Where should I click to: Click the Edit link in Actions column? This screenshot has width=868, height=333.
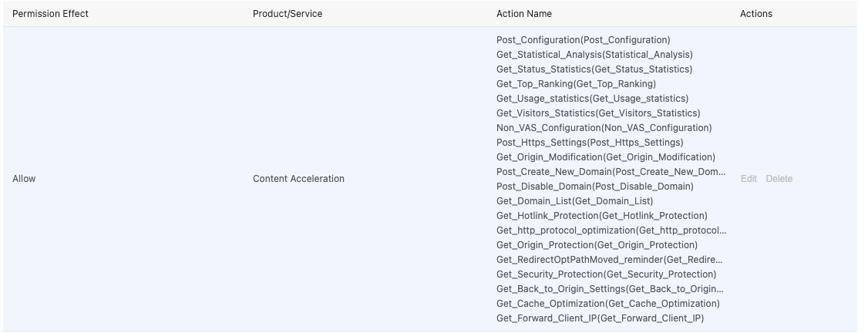pyautogui.click(x=748, y=179)
